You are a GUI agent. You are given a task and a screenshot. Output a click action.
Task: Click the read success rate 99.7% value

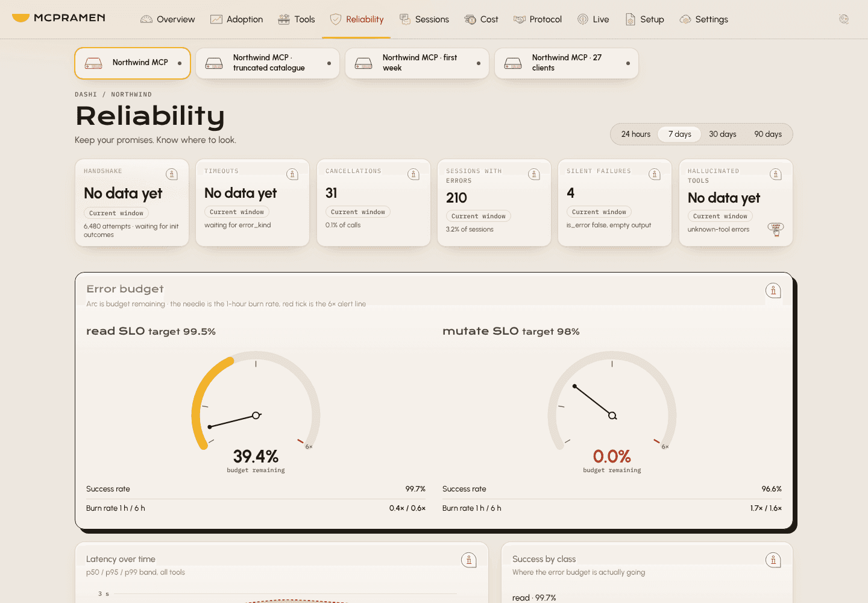coord(415,489)
